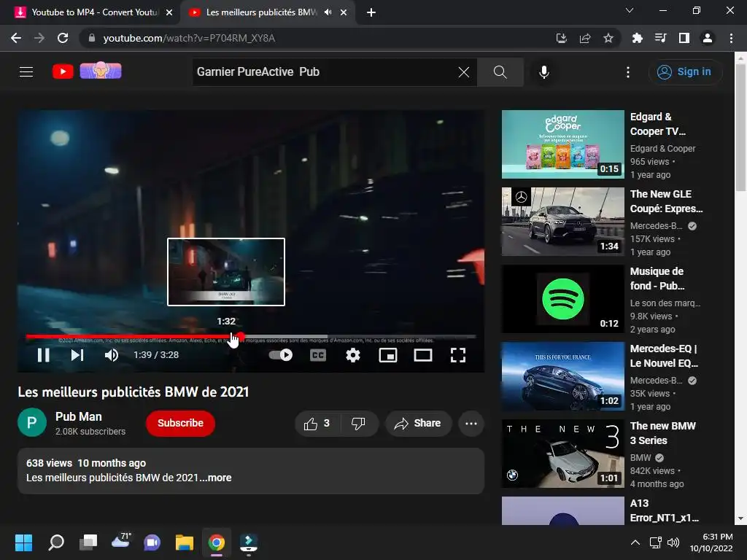The width and height of the screenshot is (747, 560).
Task: Open more actions ellipsis under video
Action: click(x=471, y=424)
